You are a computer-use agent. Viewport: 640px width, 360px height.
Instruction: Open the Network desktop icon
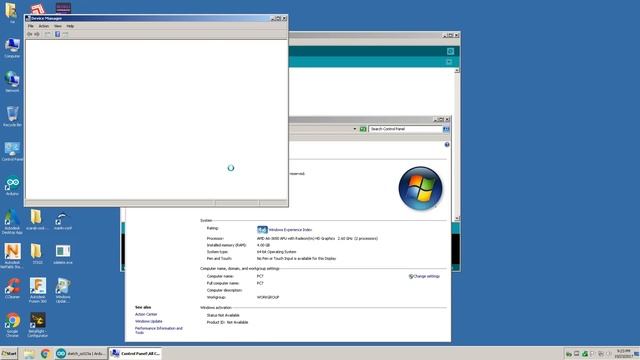(12, 82)
